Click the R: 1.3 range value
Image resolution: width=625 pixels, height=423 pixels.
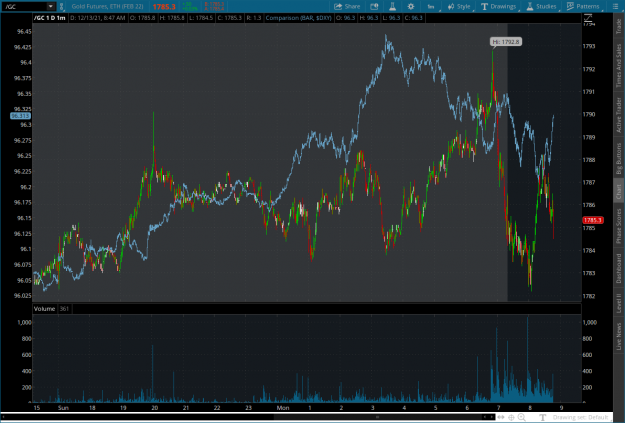[x=254, y=18]
